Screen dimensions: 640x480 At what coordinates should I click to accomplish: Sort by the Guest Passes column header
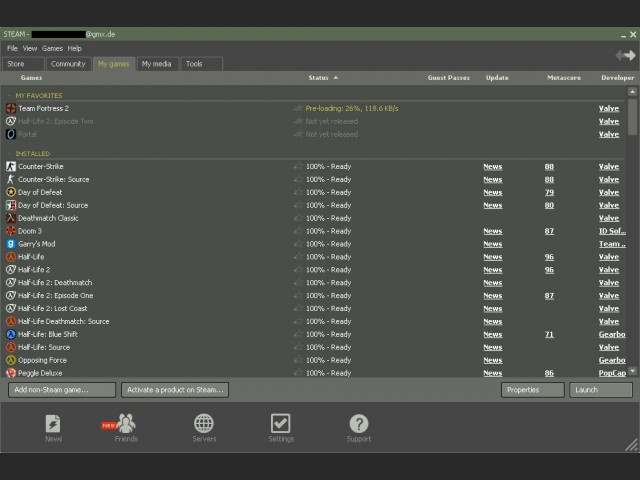pyautogui.click(x=449, y=78)
